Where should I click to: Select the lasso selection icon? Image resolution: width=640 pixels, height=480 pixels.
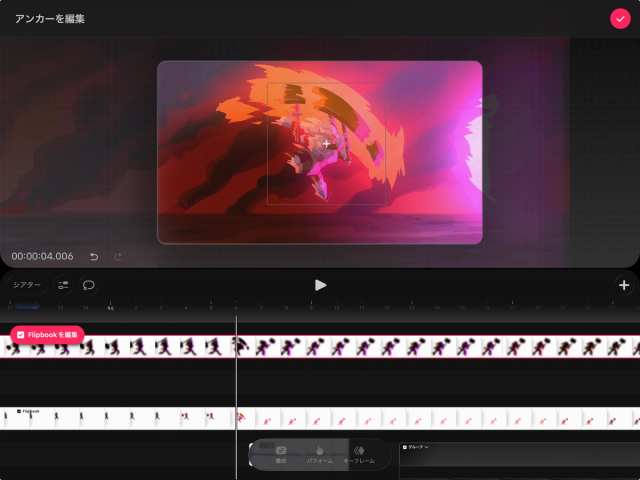(x=89, y=285)
